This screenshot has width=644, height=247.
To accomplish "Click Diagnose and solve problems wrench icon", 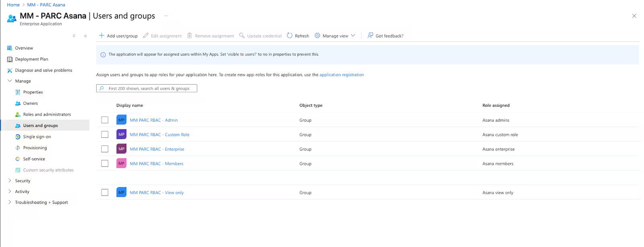I will pyautogui.click(x=10, y=70).
